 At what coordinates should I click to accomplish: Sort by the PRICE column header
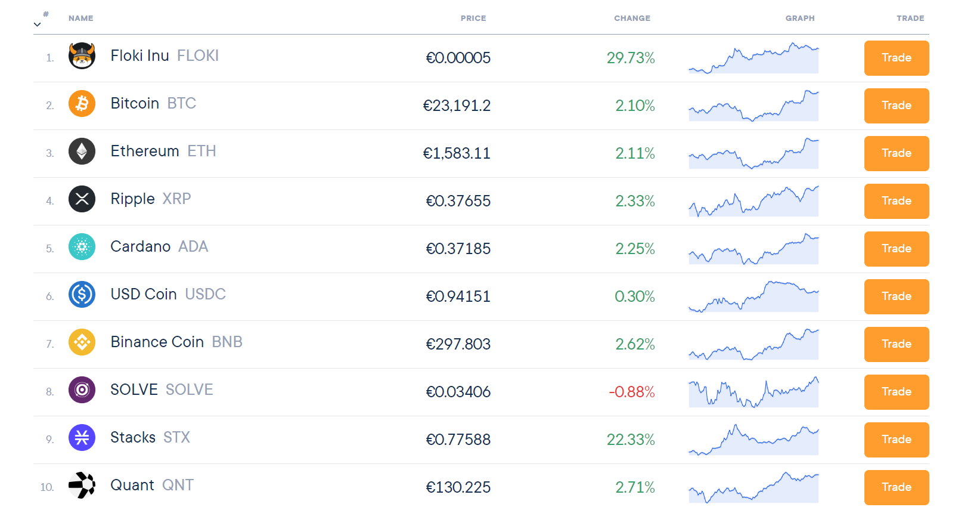473,18
